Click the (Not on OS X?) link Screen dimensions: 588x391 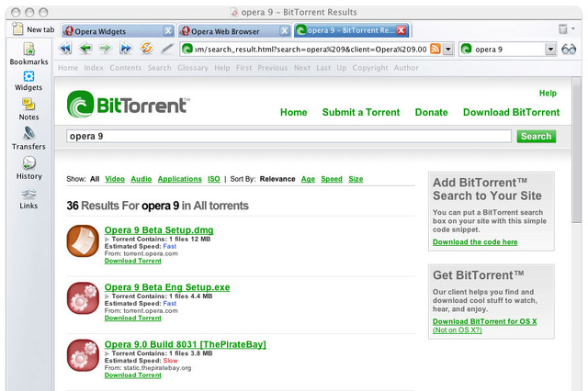(x=458, y=330)
